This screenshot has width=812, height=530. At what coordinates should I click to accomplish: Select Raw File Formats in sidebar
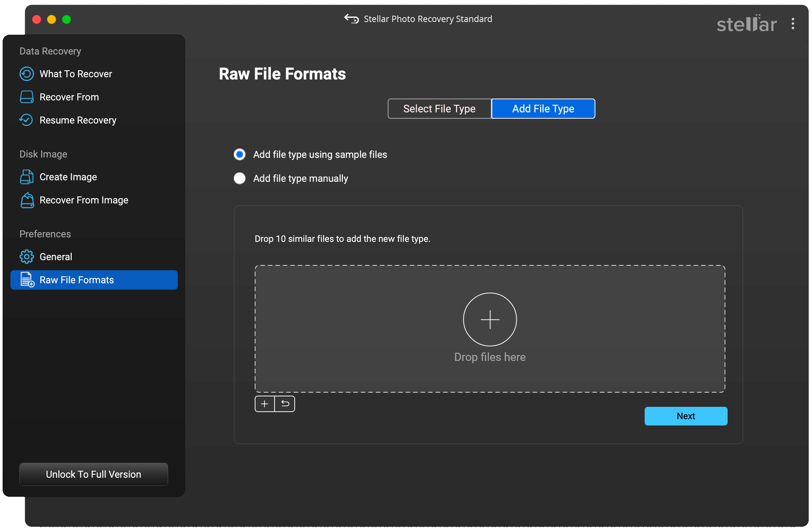coord(94,280)
